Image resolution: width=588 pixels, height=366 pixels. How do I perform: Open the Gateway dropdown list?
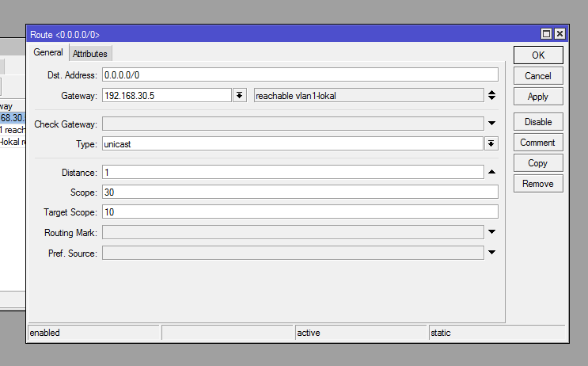(x=239, y=95)
